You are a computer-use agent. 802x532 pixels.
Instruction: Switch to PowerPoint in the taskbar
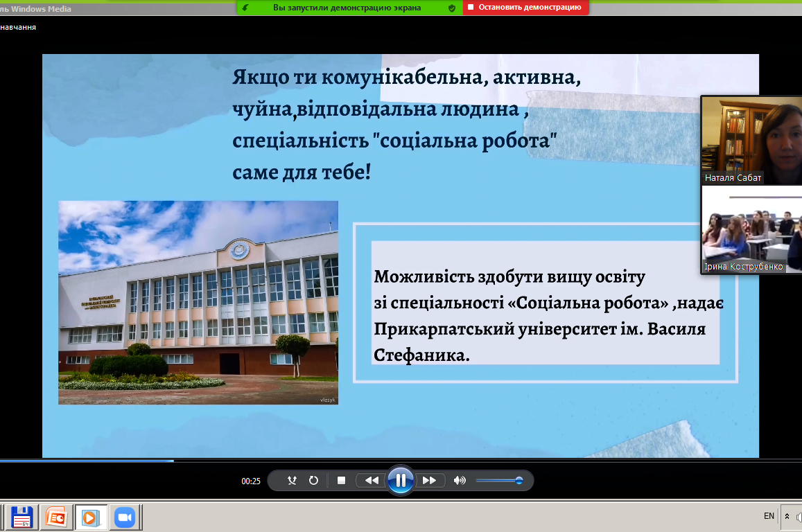pyautogui.click(x=56, y=517)
